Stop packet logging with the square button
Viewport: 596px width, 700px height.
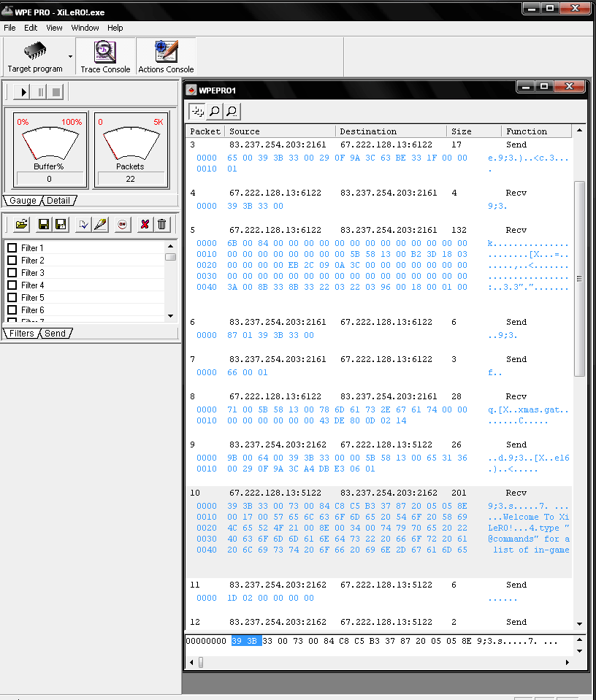point(56,92)
